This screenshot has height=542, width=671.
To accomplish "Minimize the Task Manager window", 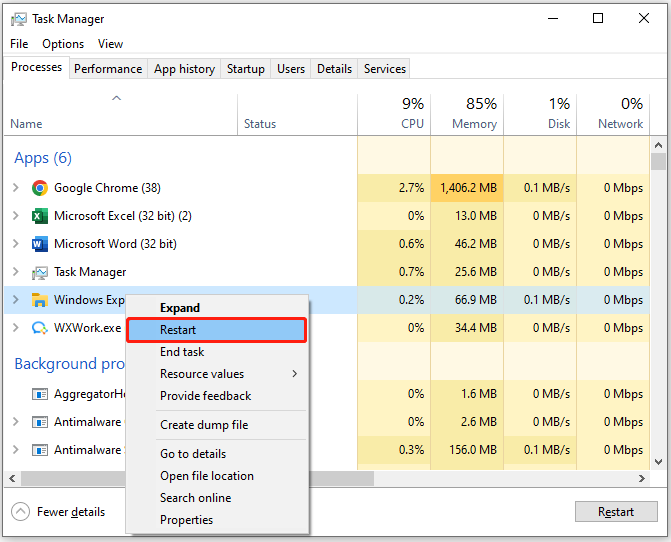I will [553, 18].
